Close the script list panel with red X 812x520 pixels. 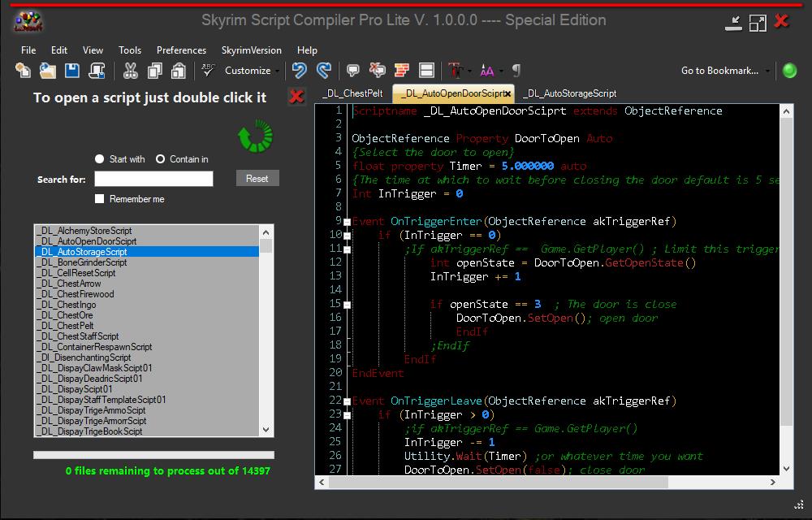click(x=296, y=97)
